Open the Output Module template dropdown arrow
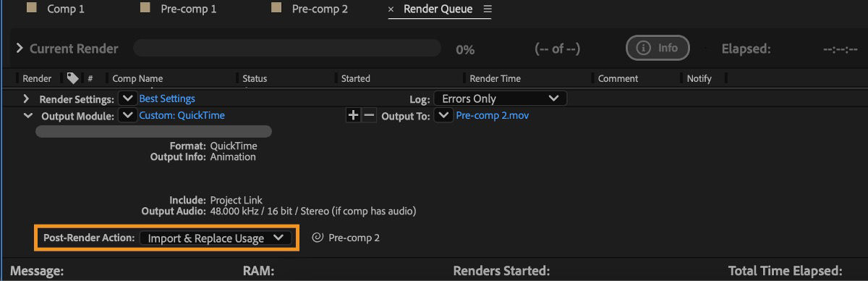Screen dimensions: 868x281 point(128,115)
